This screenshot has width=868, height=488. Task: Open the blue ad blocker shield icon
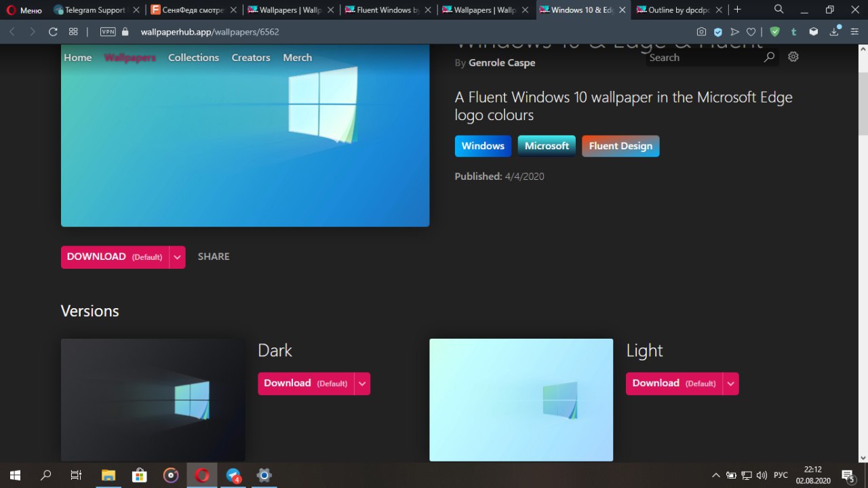[718, 32]
